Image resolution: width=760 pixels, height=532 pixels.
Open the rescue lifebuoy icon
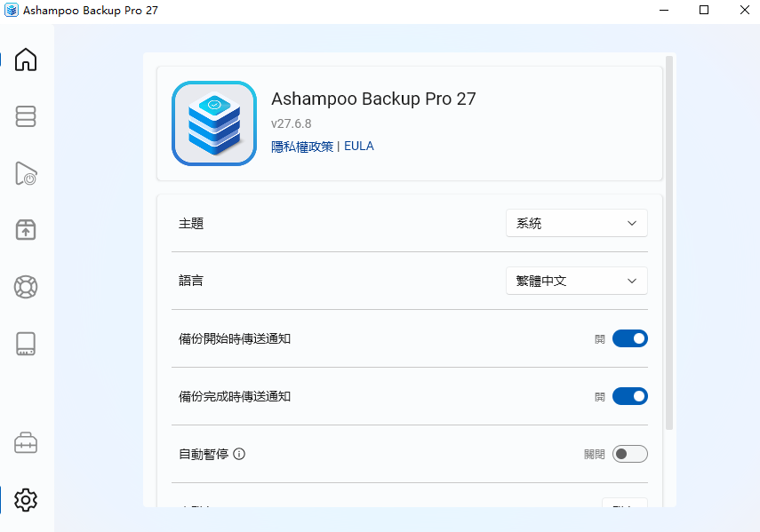tap(26, 287)
